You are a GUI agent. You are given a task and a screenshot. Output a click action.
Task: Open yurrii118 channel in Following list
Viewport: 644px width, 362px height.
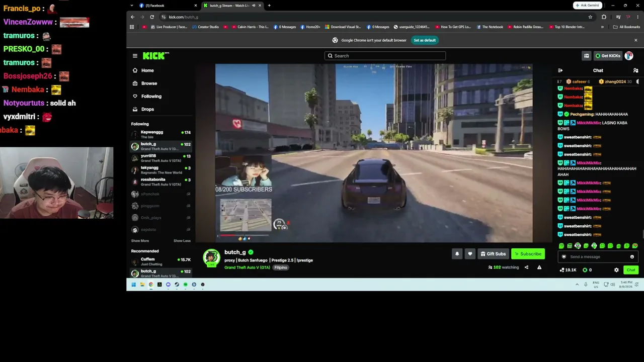click(x=161, y=158)
